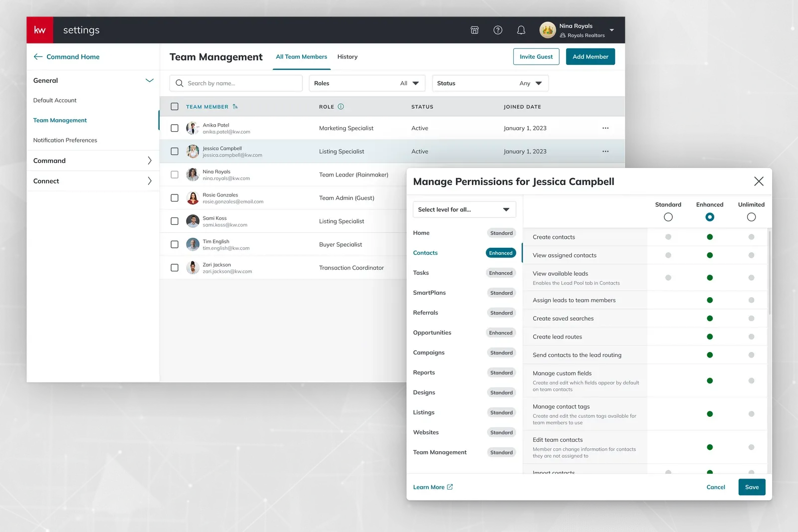Select the Enhanced level radio button
The image size is (798, 532).
click(x=710, y=217)
